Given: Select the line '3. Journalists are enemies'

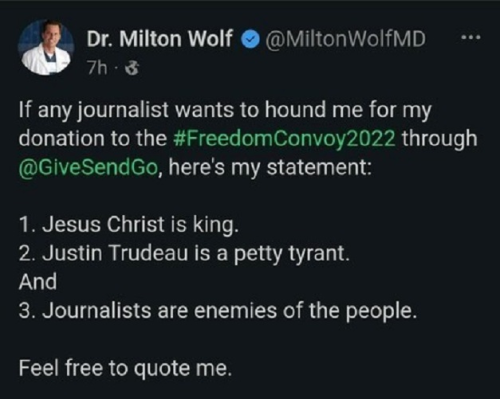Looking at the screenshot, I should [x=218, y=311].
